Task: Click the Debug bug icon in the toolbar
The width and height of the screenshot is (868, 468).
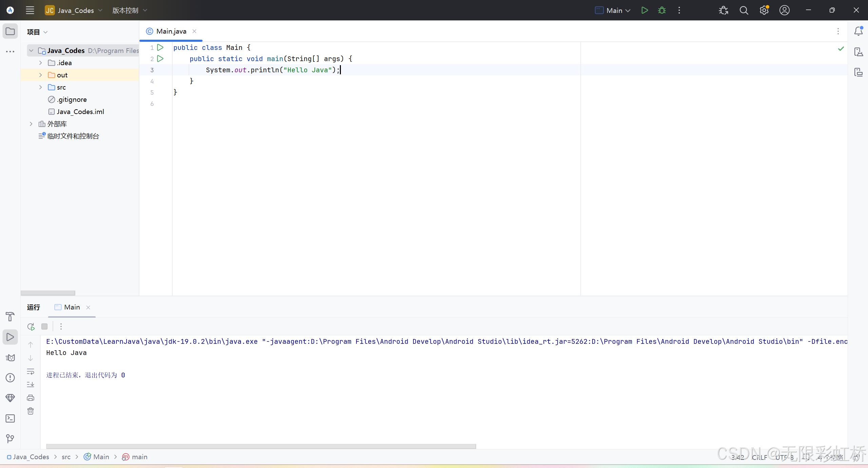Action: click(662, 10)
